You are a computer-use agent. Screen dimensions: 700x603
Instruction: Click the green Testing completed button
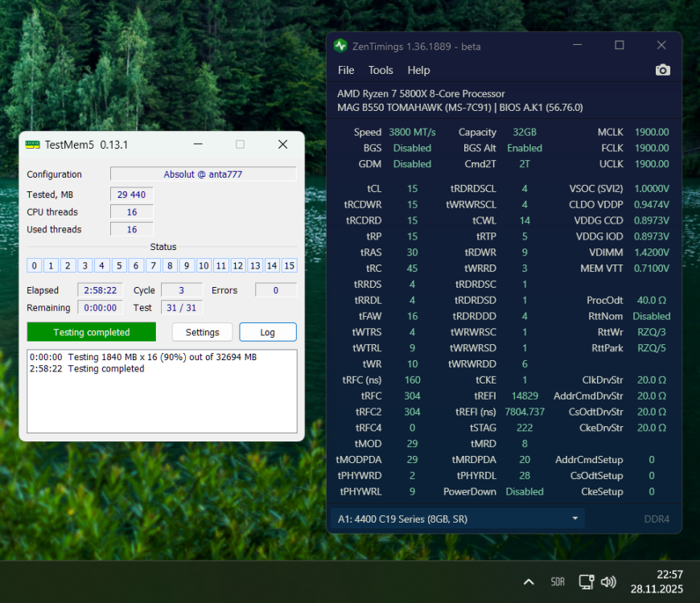click(x=91, y=332)
